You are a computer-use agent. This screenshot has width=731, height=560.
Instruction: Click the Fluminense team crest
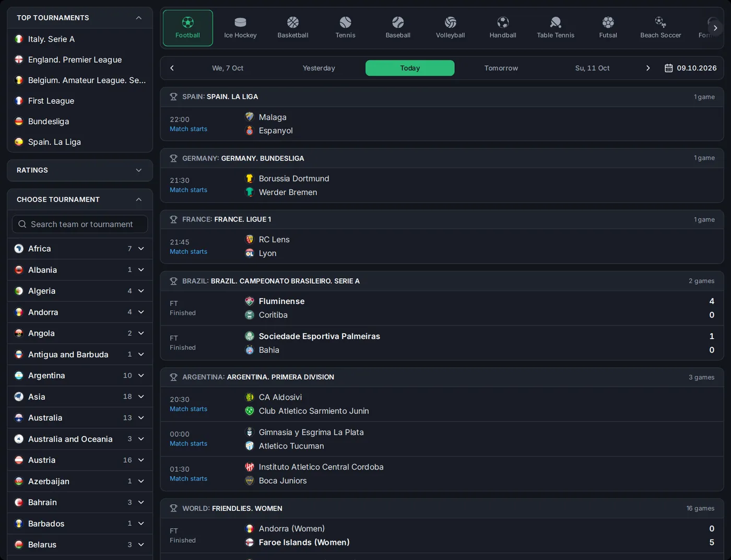pyautogui.click(x=250, y=301)
